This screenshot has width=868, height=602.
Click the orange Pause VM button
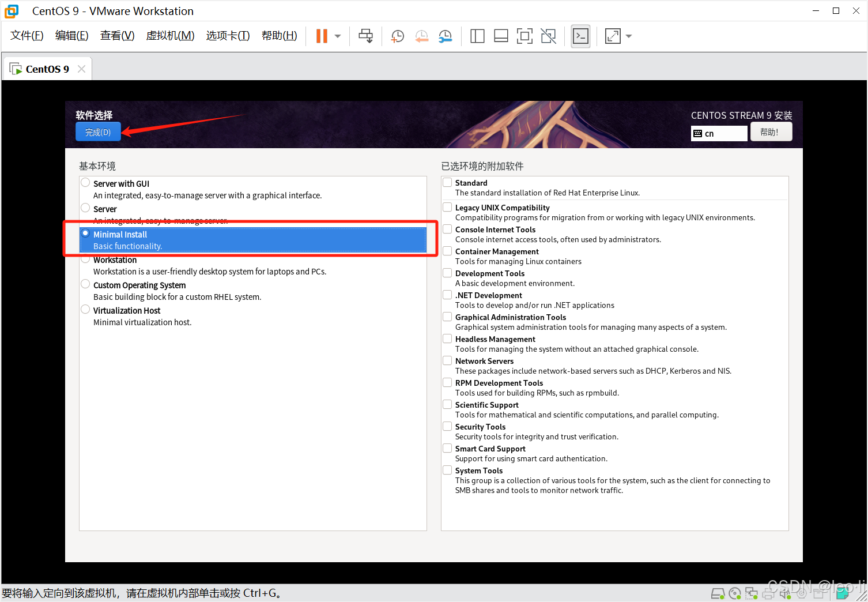322,36
